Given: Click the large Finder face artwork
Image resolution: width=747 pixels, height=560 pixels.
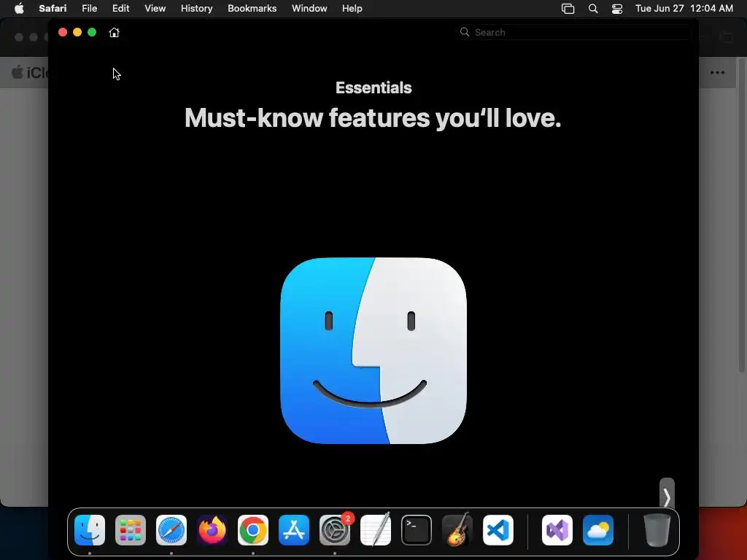Looking at the screenshot, I should [373, 351].
